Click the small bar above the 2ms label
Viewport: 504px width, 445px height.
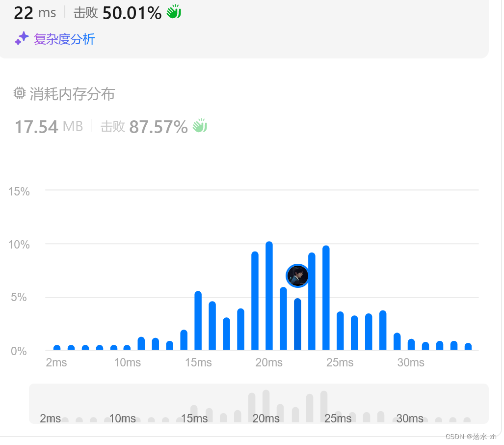click(x=57, y=348)
